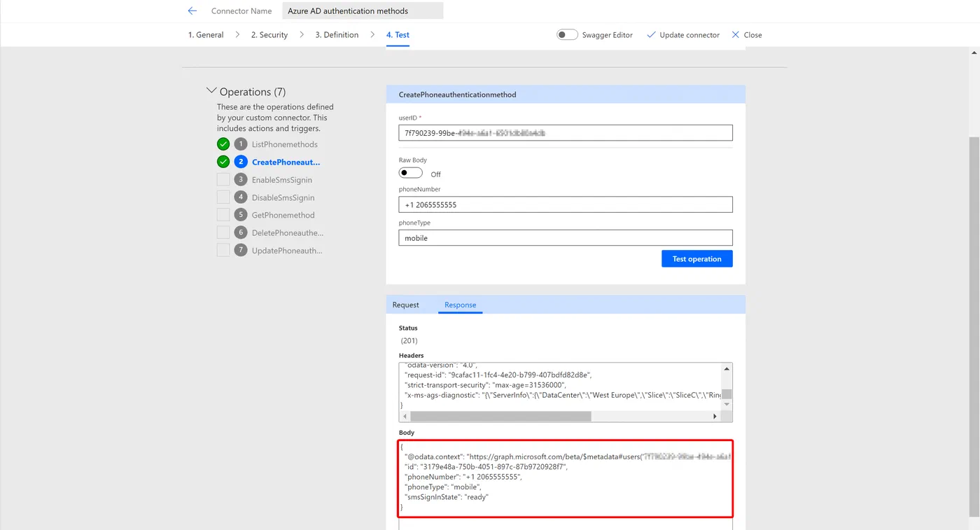Click the phoneNumber input field
The width and height of the screenshot is (980, 530).
coord(566,204)
